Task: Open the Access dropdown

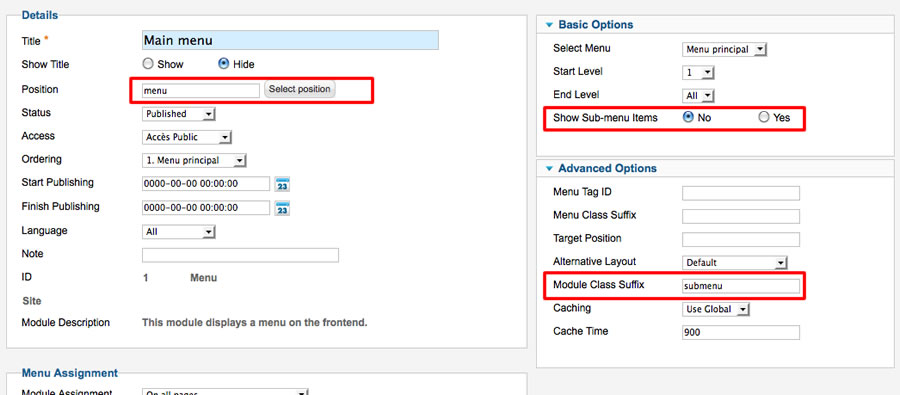Action: (x=187, y=137)
